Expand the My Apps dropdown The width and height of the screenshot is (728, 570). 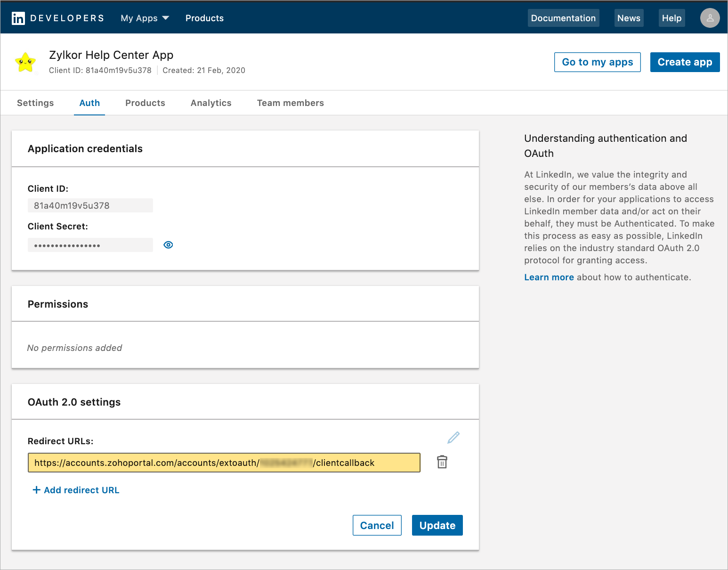pos(145,18)
